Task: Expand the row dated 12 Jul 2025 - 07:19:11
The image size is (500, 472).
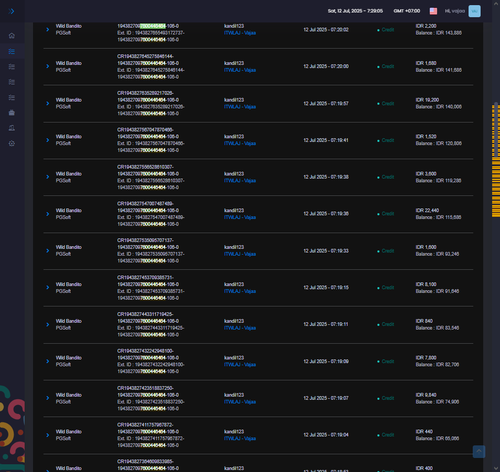Action: (x=48, y=324)
